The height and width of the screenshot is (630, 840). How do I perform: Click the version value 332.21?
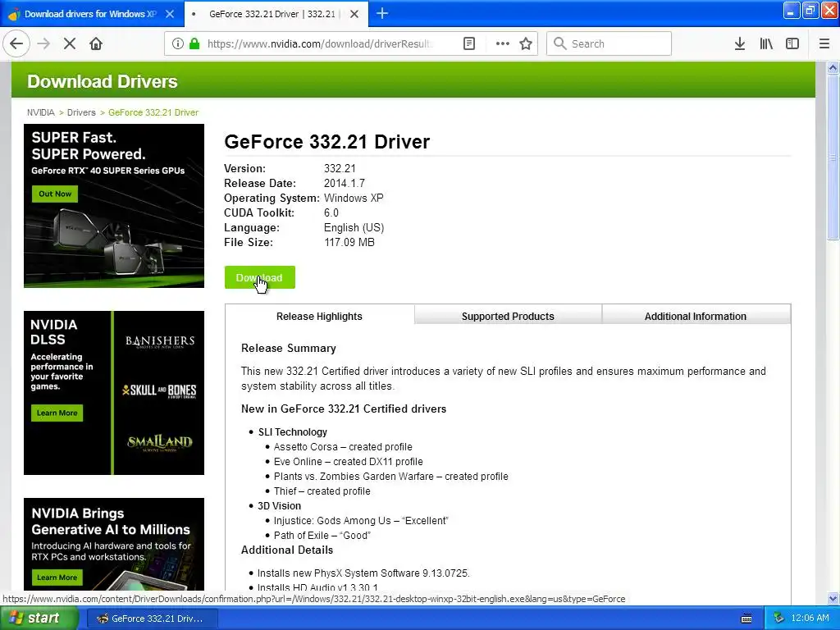340,168
